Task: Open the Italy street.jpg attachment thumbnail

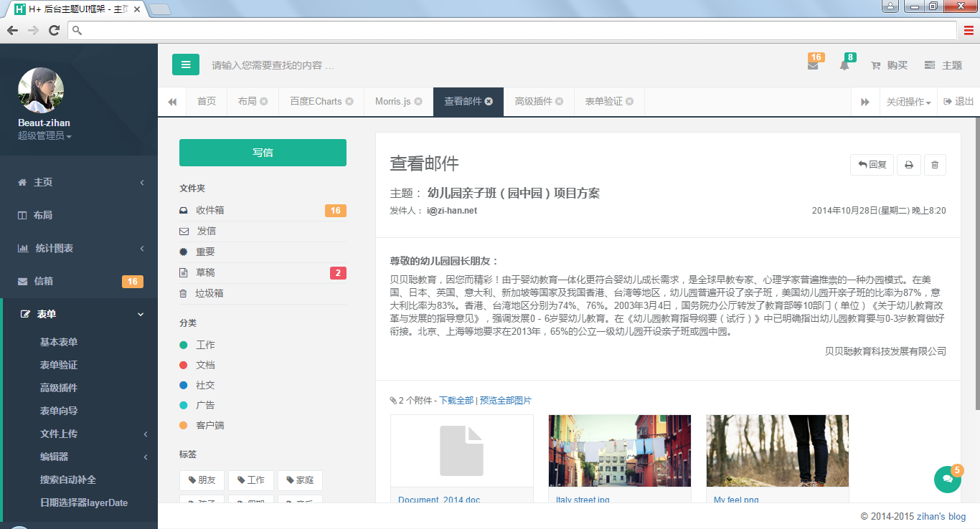Action: coord(619,450)
